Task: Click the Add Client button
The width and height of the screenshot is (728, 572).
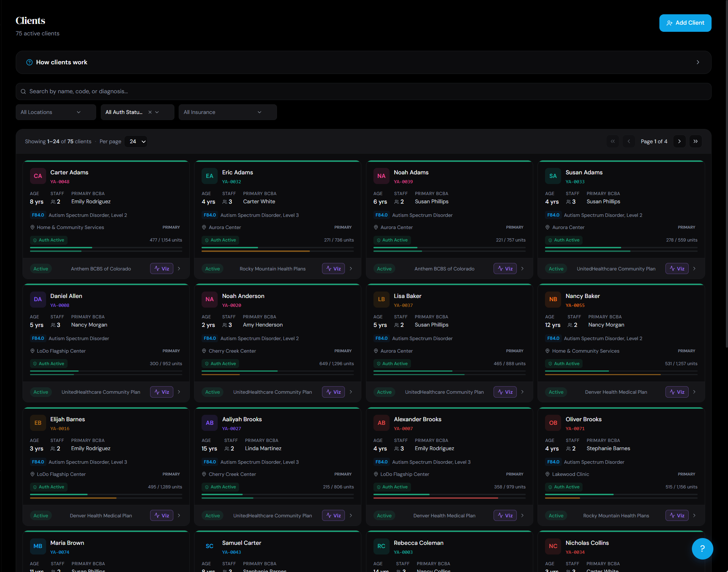Action: [x=685, y=23]
